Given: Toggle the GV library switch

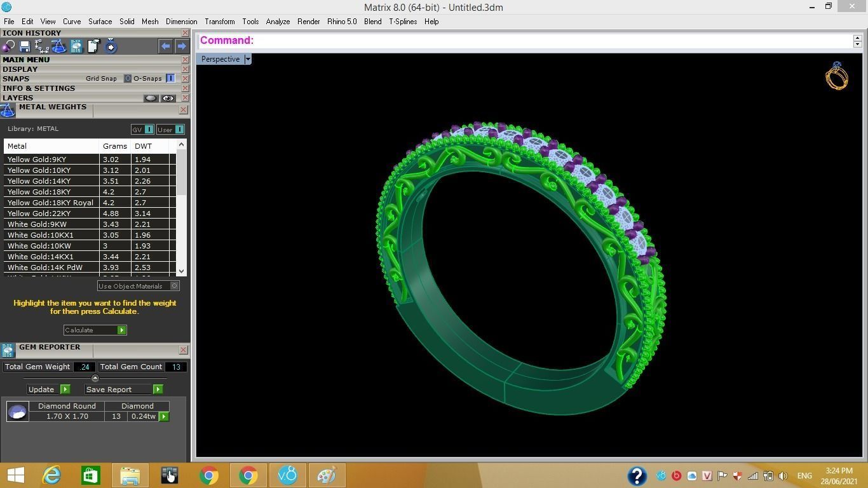Looking at the screenshot, I should pyautogui.click(x=149, y=130).
